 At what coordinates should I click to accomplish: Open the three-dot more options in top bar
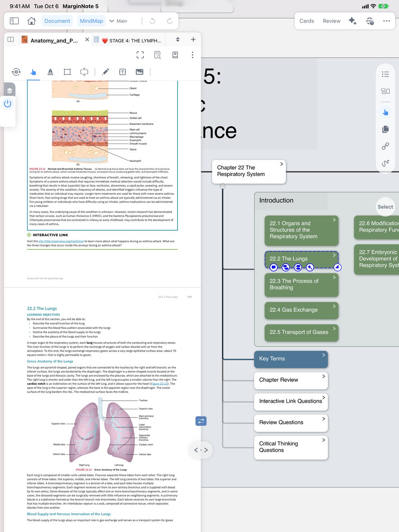[x=387, y=21]
